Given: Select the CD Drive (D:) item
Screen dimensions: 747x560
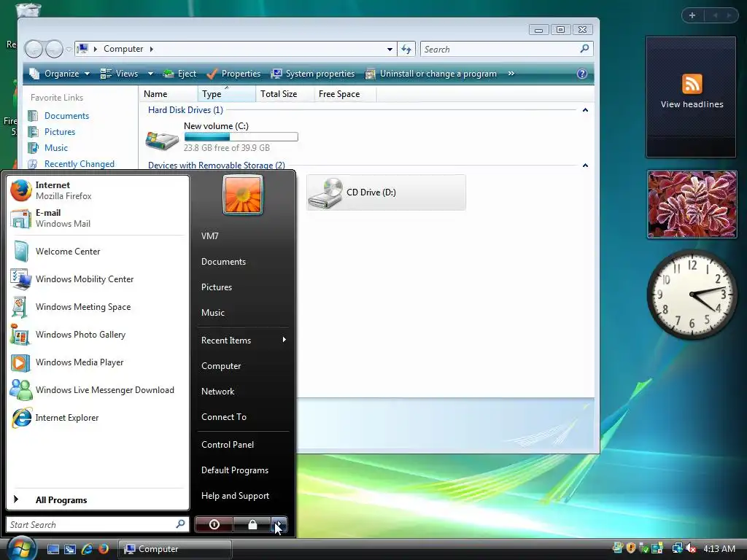Looking at the screenshot, I should pos(386,192).
